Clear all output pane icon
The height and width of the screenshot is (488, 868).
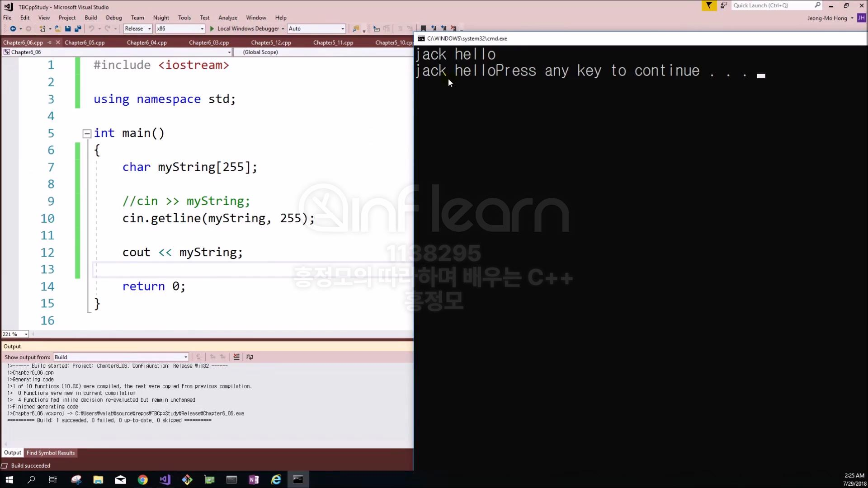pos(236,357)
